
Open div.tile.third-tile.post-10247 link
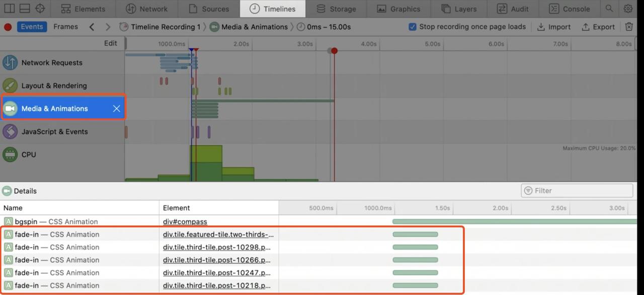(217, 273)
